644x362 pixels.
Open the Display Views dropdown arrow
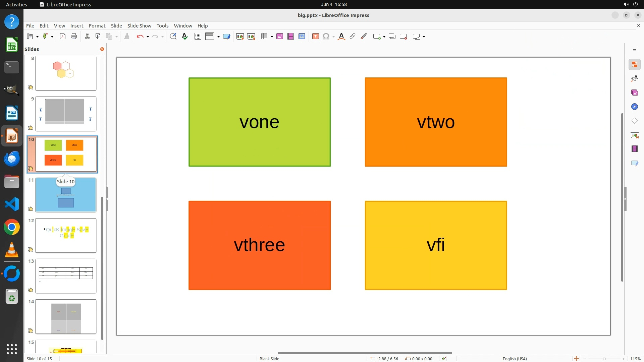point(218,37)
